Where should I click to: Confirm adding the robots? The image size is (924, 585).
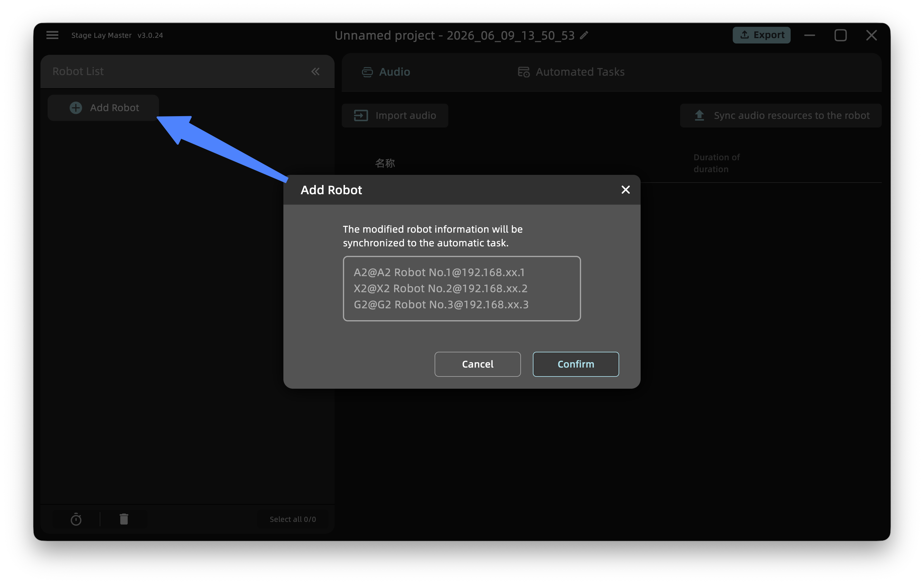click(x=576, y=364)
